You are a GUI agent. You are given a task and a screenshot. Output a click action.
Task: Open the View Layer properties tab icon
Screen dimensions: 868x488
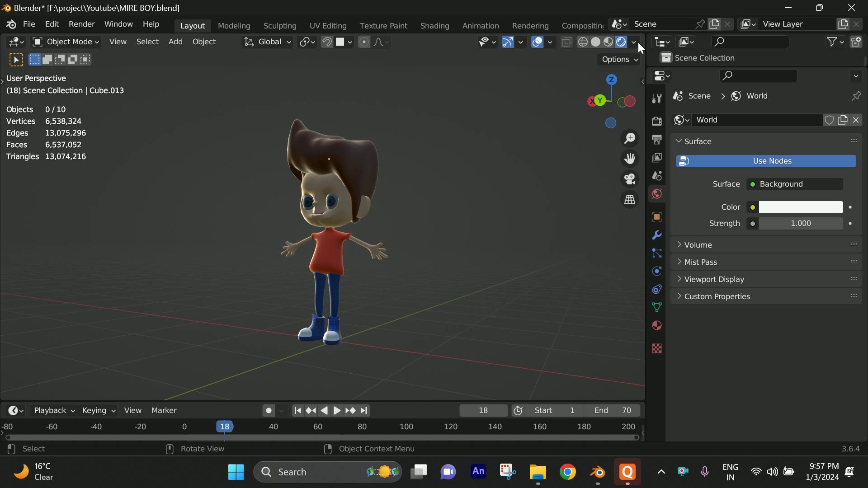(x=657, y=157)
